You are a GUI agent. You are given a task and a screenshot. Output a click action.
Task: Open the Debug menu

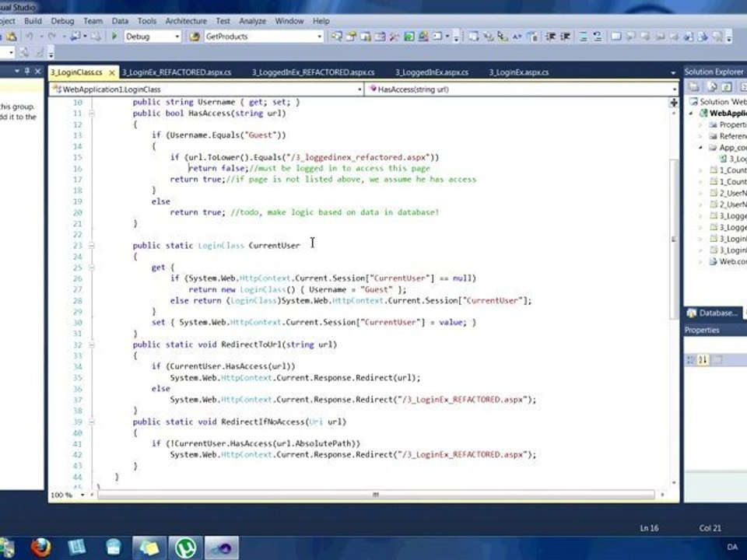(x=62, y=21)
